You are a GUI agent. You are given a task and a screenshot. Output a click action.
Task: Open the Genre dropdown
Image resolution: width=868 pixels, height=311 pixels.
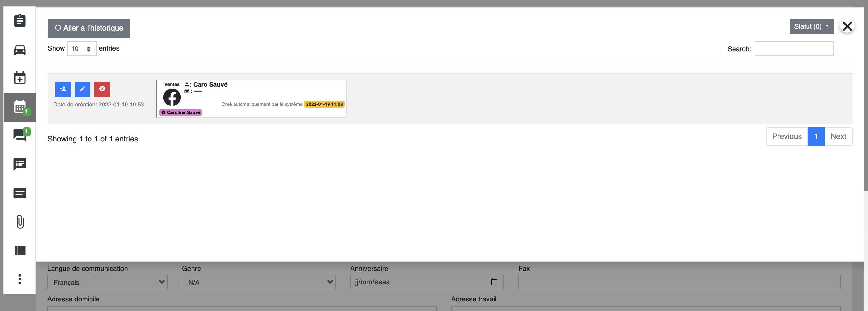(x=259, y=282)
